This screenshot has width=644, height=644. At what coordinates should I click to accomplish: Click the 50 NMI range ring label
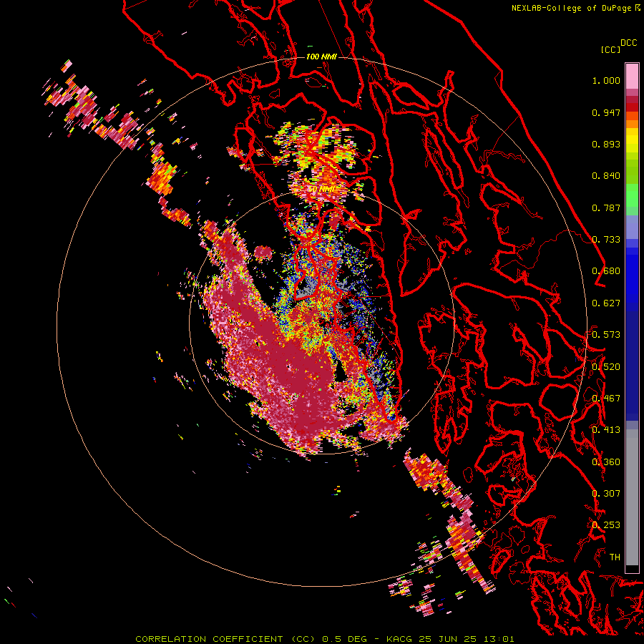click(x=321, y=190)
